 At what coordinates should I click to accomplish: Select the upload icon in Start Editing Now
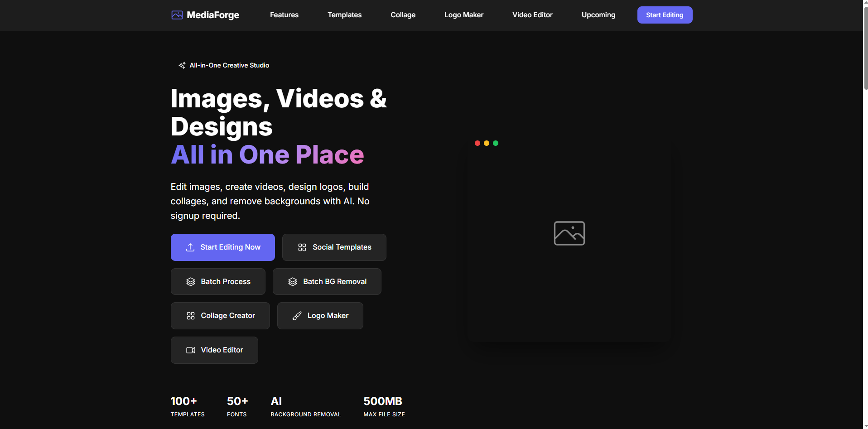(x=190, y=247)
